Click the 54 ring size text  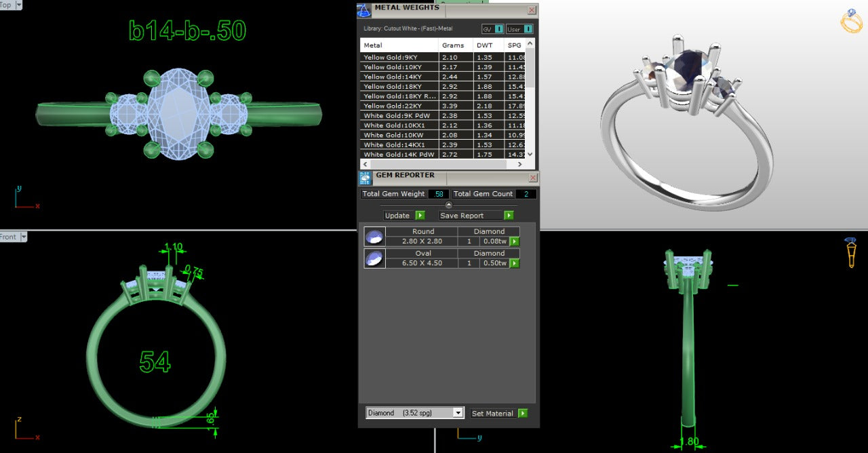coord(155,362)
